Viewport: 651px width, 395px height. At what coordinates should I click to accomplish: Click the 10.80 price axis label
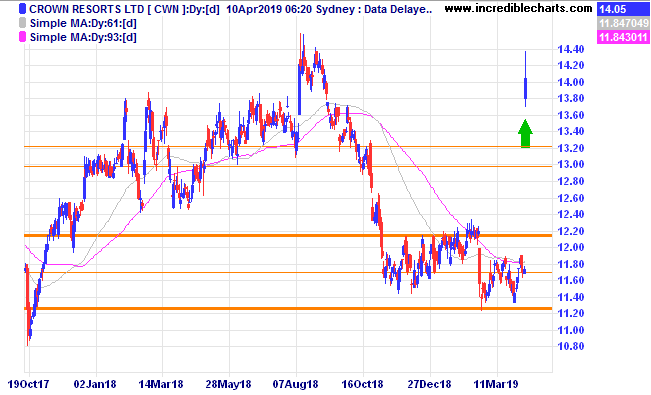[x=570, y=346]
